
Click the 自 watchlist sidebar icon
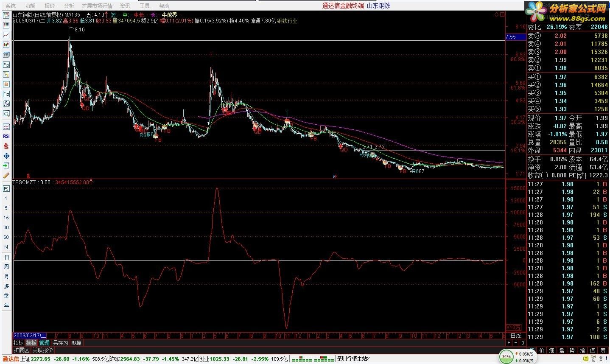coord(6,84)
